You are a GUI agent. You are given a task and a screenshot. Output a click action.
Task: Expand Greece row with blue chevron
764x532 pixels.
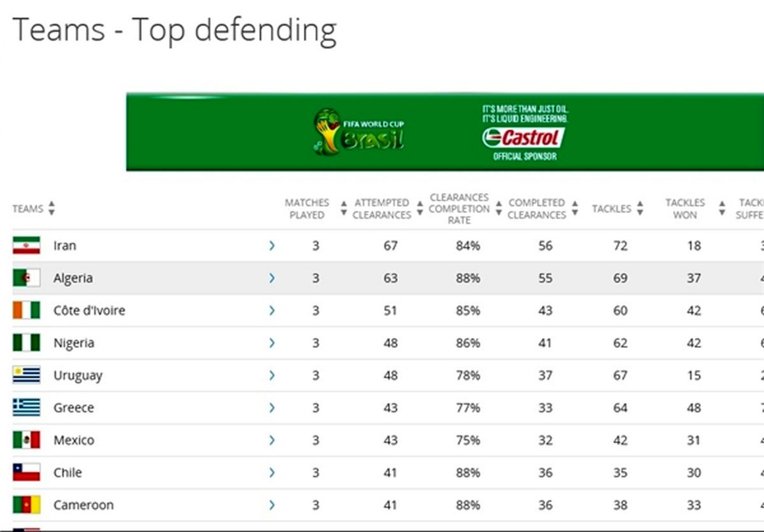click(x=272, y=408)
